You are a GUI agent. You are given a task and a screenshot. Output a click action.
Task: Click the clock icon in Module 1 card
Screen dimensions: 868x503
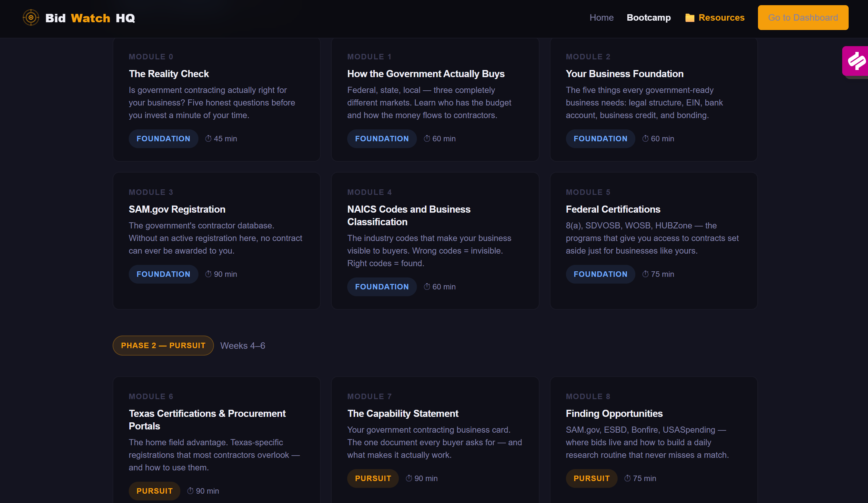[427, 138]
